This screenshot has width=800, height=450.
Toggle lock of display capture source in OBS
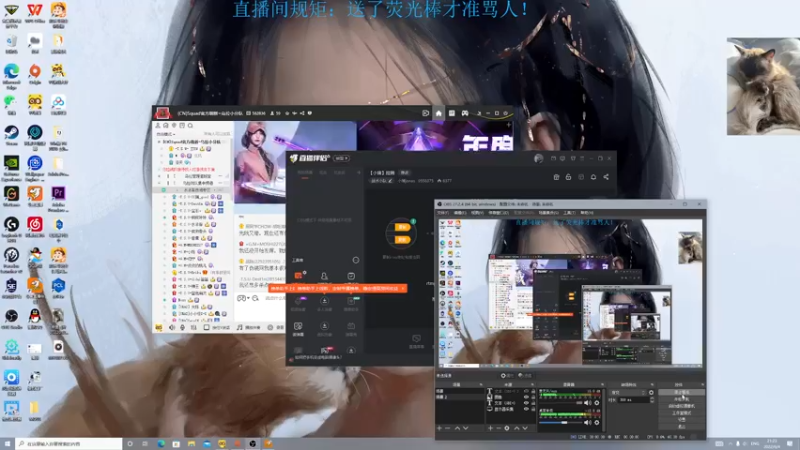coord(533,409)
